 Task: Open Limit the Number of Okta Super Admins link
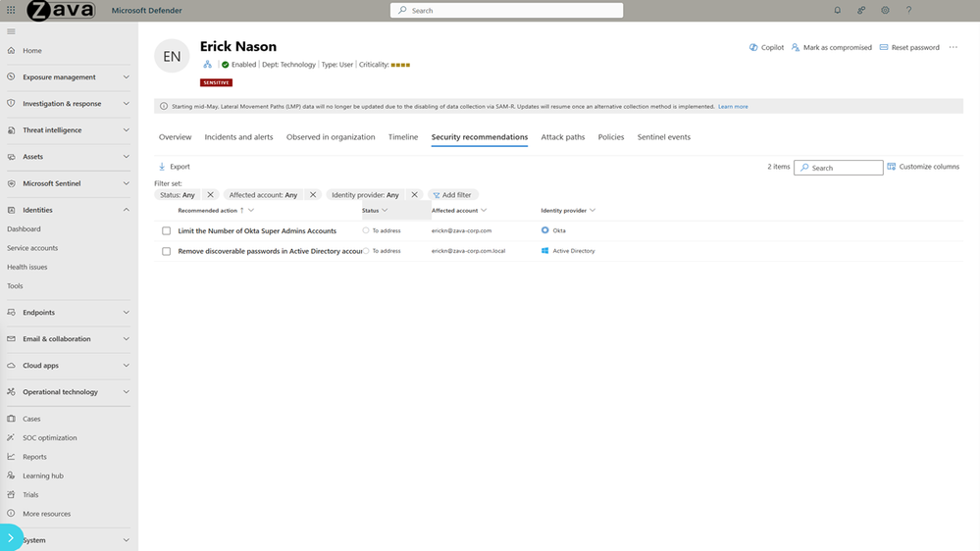257,231
